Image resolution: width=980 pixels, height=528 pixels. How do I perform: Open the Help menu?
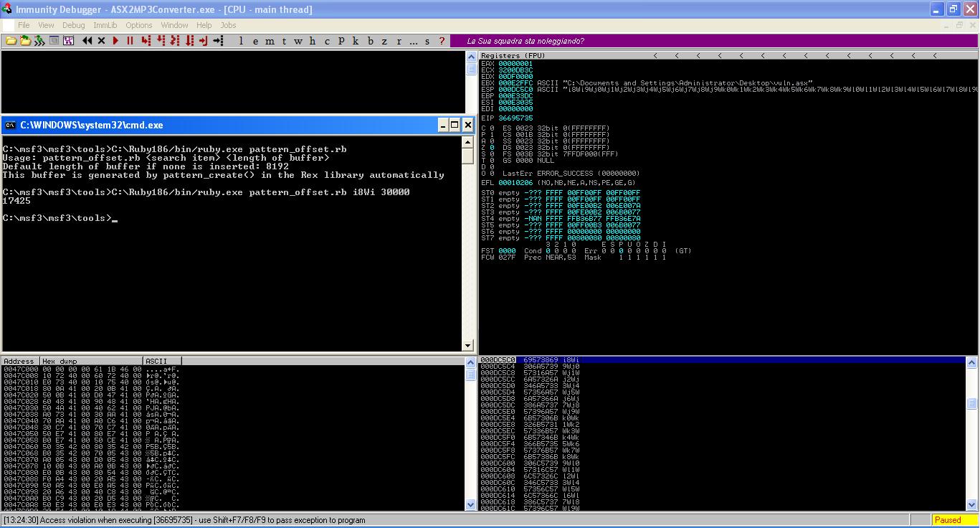[x=204, y=25]
